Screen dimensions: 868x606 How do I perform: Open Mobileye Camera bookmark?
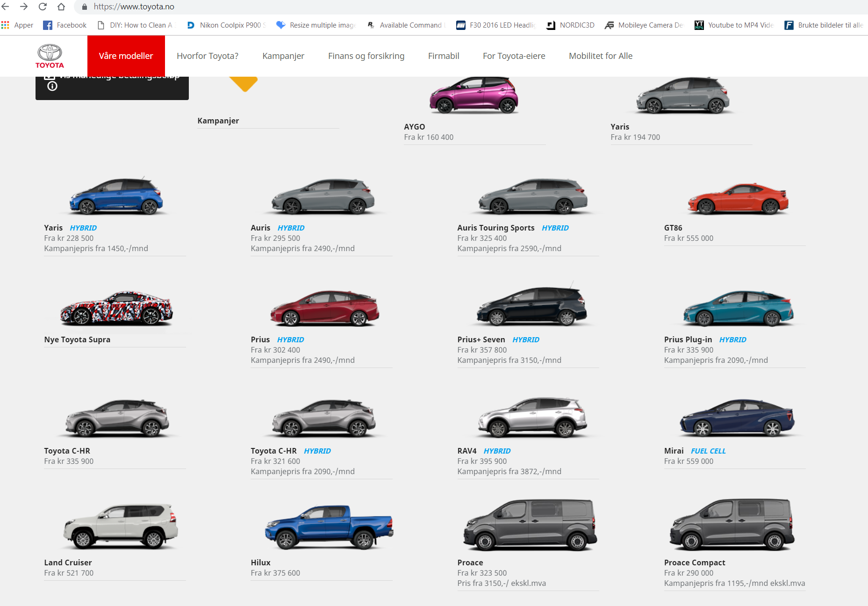[x=644, y=25]
